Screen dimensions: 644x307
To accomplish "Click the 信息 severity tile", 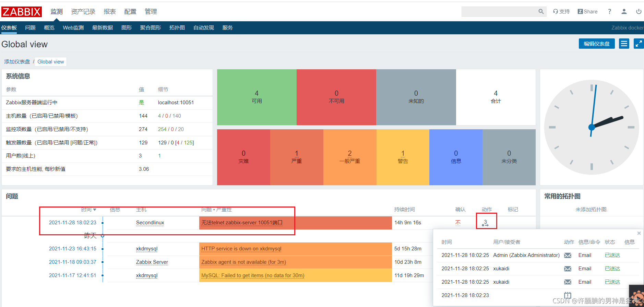I will (456, 157).
